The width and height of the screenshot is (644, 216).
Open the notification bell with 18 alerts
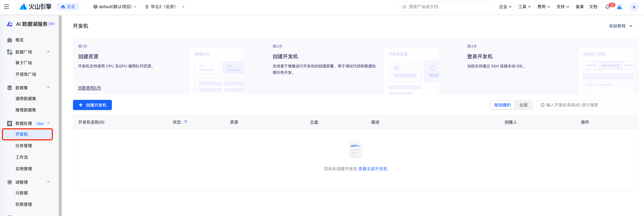coord(607,7)
